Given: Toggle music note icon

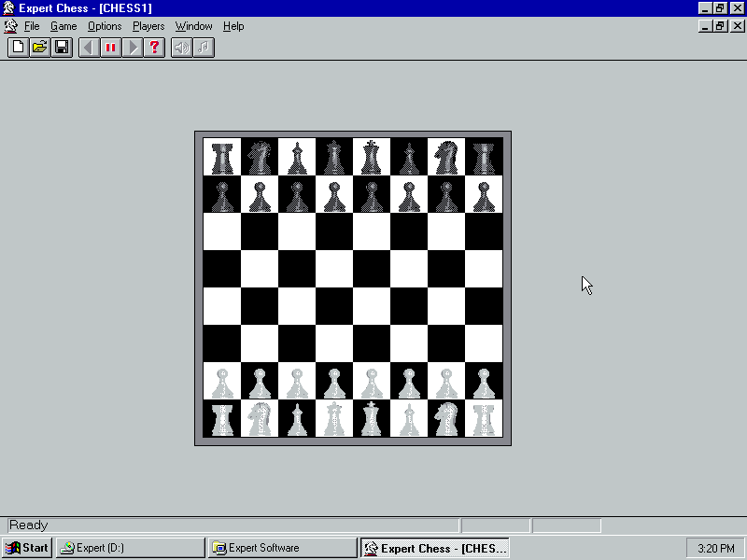Looking at the screenshot, I should coord(204,48).
